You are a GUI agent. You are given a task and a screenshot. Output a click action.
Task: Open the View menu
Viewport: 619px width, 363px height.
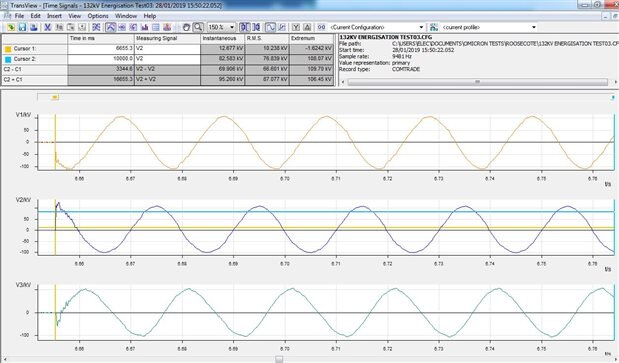point(75,16)
